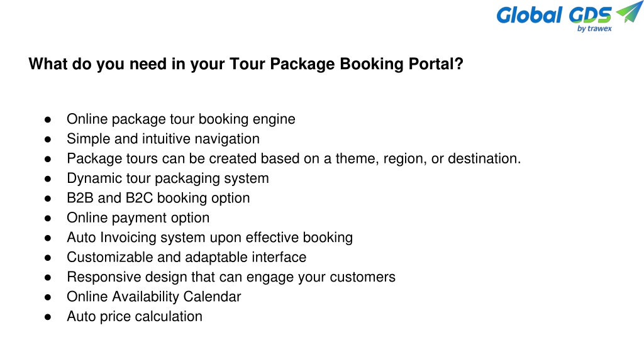Click 'Simple and intuitive navigation' text

click(163, 139)
